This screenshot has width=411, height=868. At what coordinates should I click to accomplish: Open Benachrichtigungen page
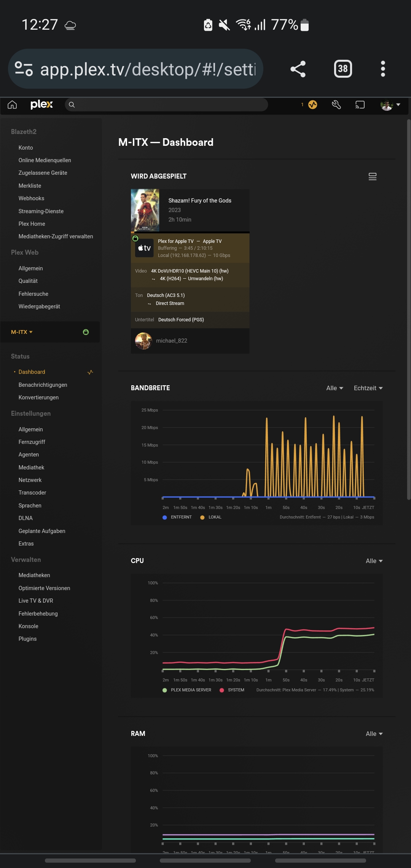point(43,385)
